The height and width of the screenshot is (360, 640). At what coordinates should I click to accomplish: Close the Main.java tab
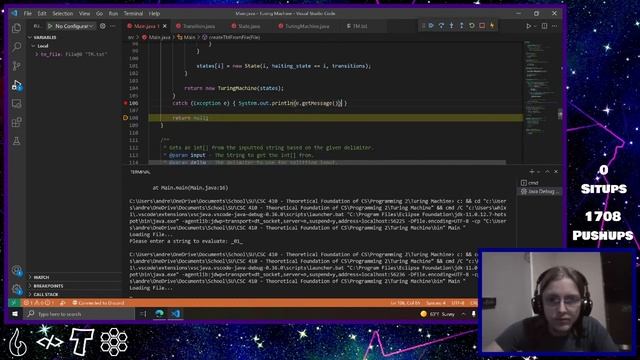click(165, 26)
